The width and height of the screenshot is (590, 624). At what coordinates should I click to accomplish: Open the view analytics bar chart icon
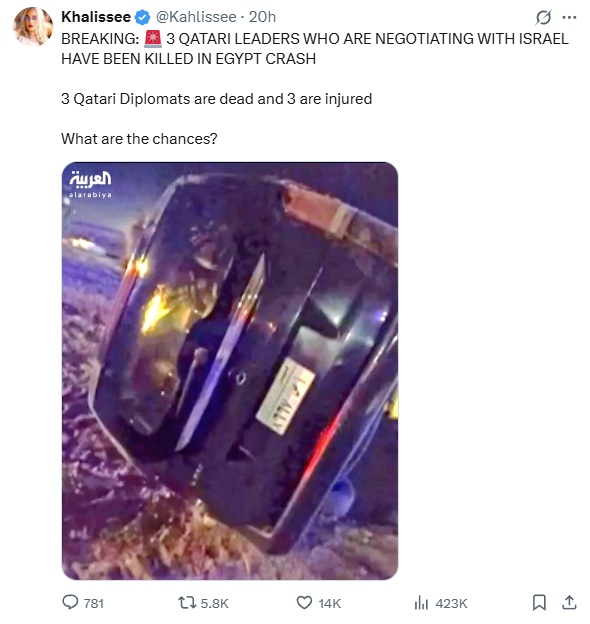click(x=421, y=603)
